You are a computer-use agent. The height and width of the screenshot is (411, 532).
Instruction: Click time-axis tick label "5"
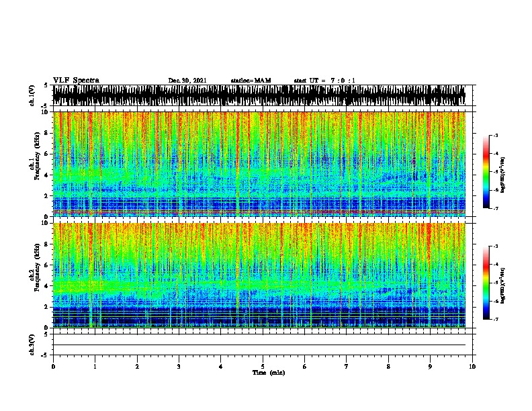click(263, 367)
